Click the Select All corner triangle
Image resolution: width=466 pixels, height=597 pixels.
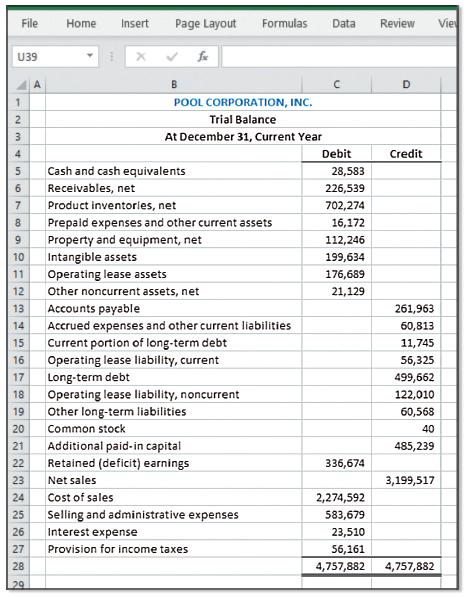point(22,85)
